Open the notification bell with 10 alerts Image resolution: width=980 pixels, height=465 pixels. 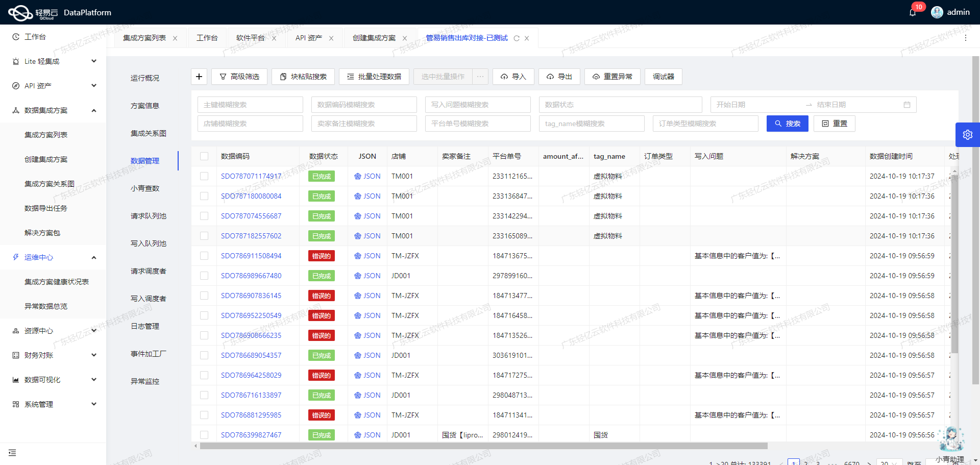[x=913, y=12]
